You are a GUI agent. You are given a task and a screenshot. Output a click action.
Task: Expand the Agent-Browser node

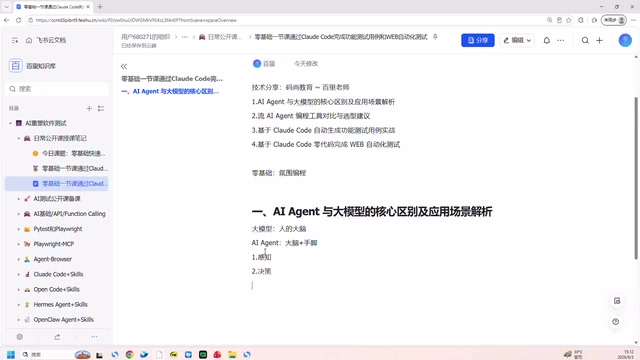(x=18, y=259)
